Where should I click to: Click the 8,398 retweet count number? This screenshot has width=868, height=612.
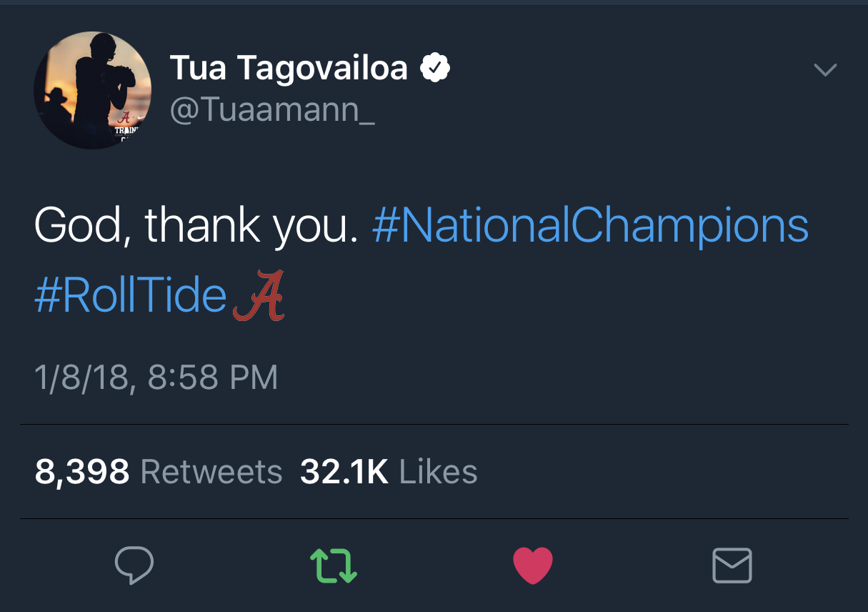82,473
